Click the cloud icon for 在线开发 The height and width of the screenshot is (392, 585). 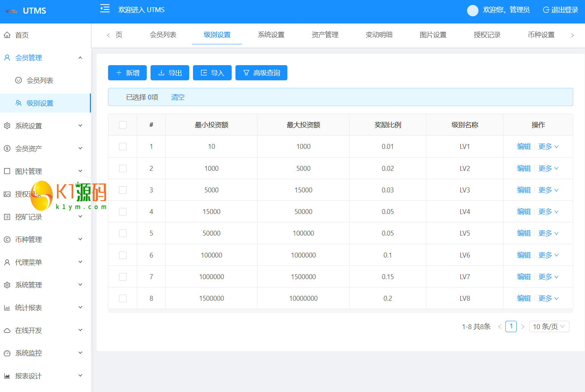pos(7,330)
